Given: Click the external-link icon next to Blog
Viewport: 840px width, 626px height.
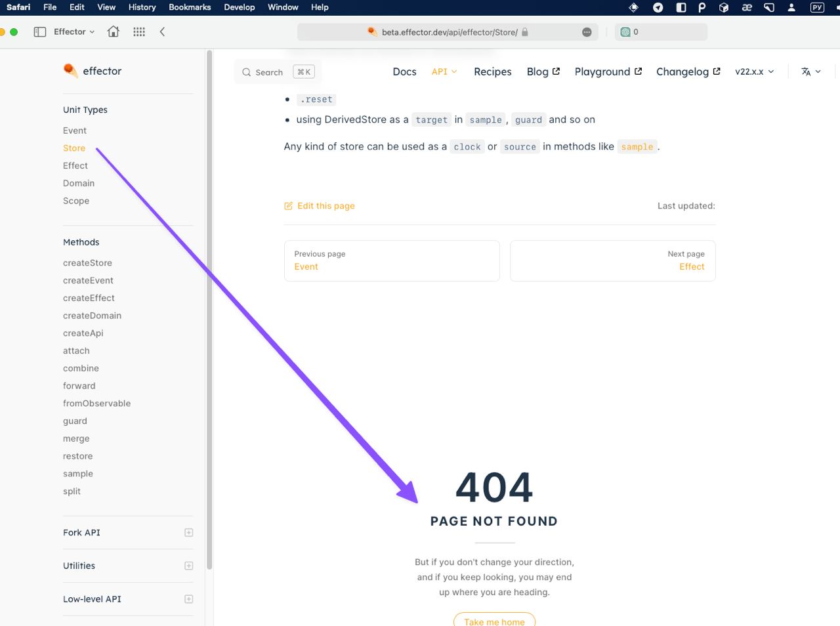Looking at the screenshot, I should coord(556,71).
